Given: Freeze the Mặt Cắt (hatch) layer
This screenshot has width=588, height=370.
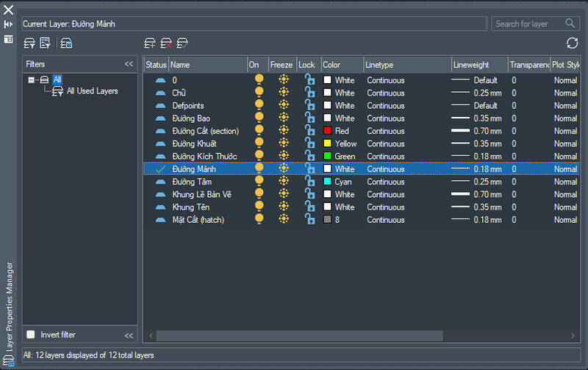Looking at the screenshot, I should click(284, 219).
